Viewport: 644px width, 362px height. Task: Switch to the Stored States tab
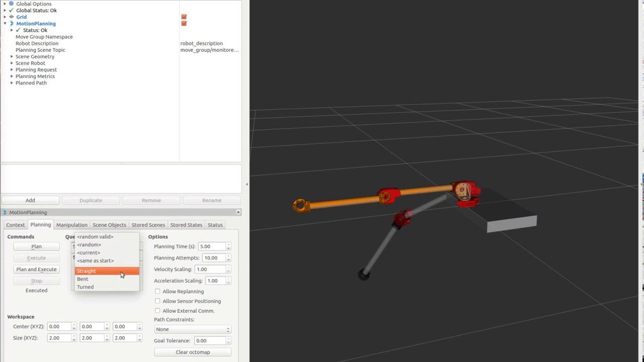(186, 225)
